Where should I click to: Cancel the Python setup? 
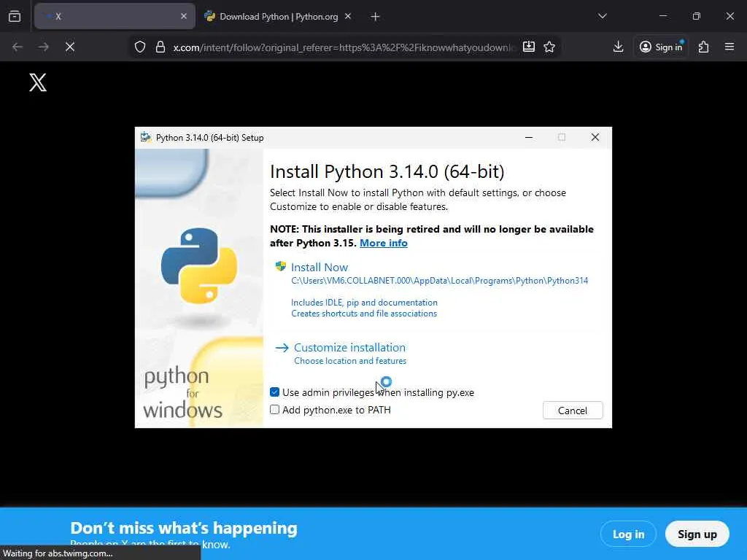click(x=572, y=411)
